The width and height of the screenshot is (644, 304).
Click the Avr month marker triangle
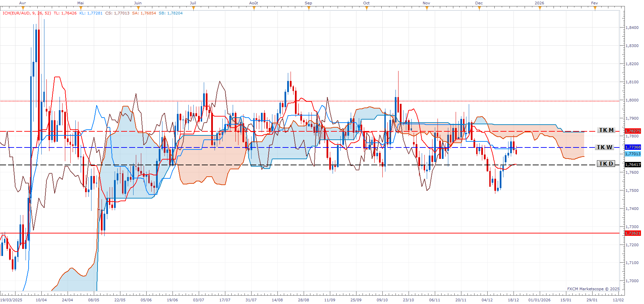[x=23, y=8]
